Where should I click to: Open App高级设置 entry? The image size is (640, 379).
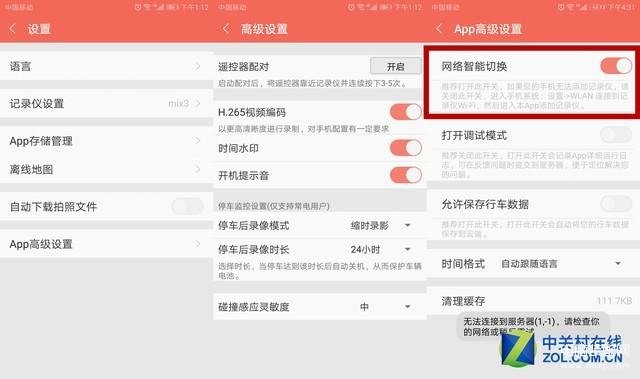pyautogui.click(x=106, y=244)
